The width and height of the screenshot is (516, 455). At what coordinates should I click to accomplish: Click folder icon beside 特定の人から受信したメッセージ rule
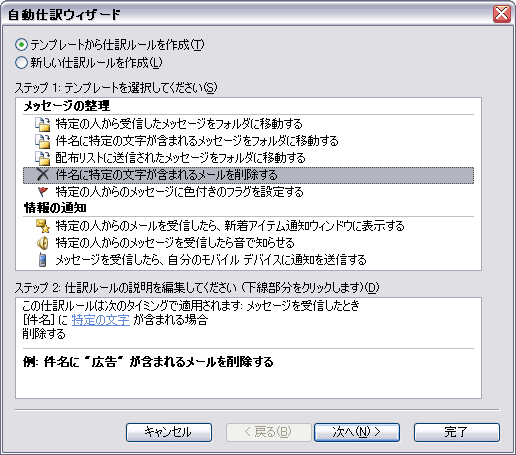click(x=43, y=124)
